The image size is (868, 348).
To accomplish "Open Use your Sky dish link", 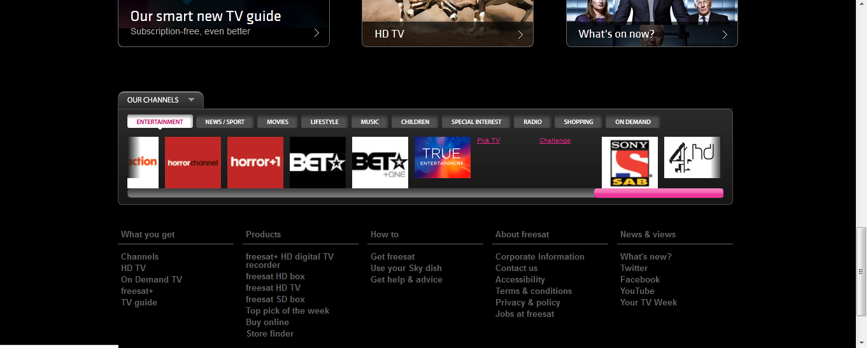I will point(406,268).
